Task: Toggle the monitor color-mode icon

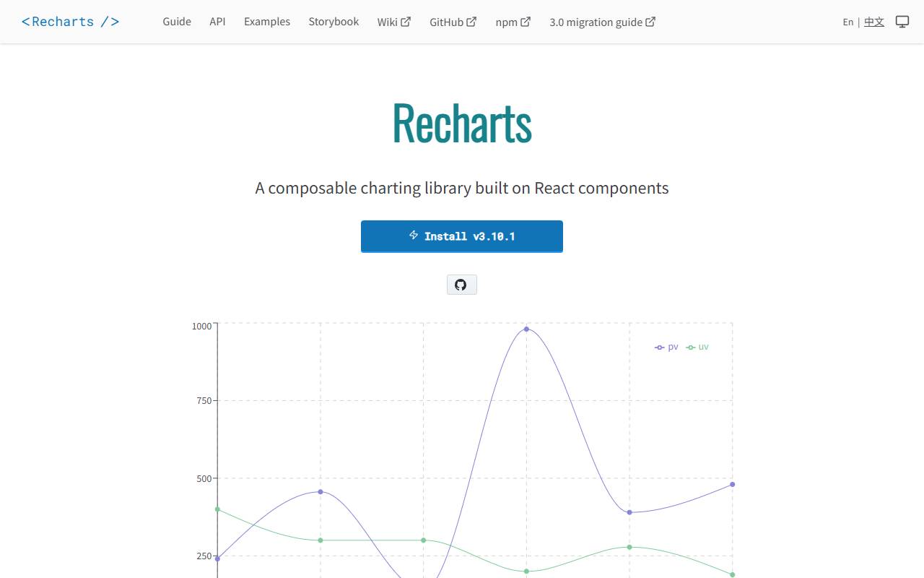Action: tap(902, 22)
